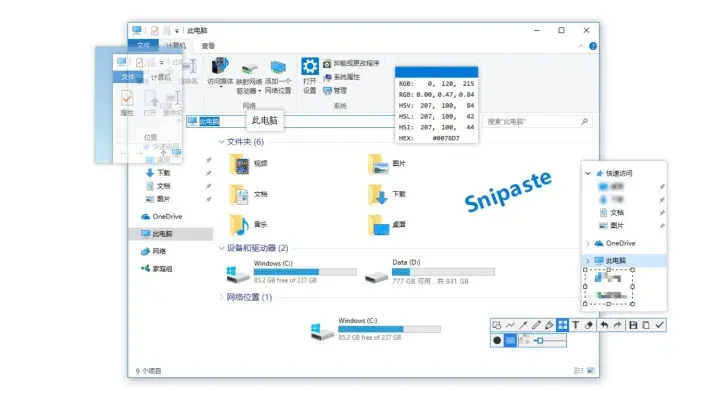
Task: Select 下载 in the main navigation pane
Action: [158, 173]
